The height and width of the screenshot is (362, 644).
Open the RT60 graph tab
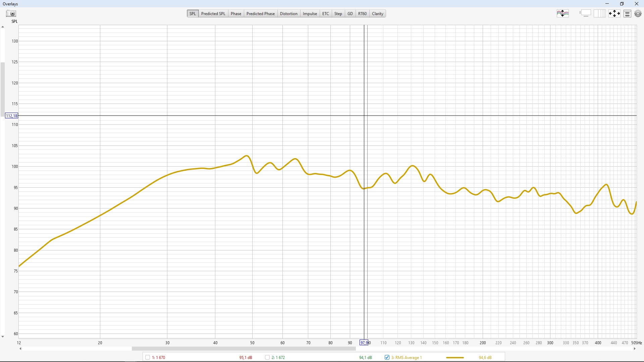pyautogui.click(x=362, y=14)
